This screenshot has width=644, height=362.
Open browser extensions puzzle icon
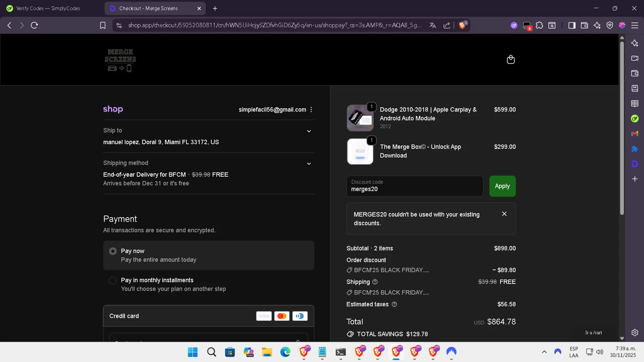(x=540, y=25)
